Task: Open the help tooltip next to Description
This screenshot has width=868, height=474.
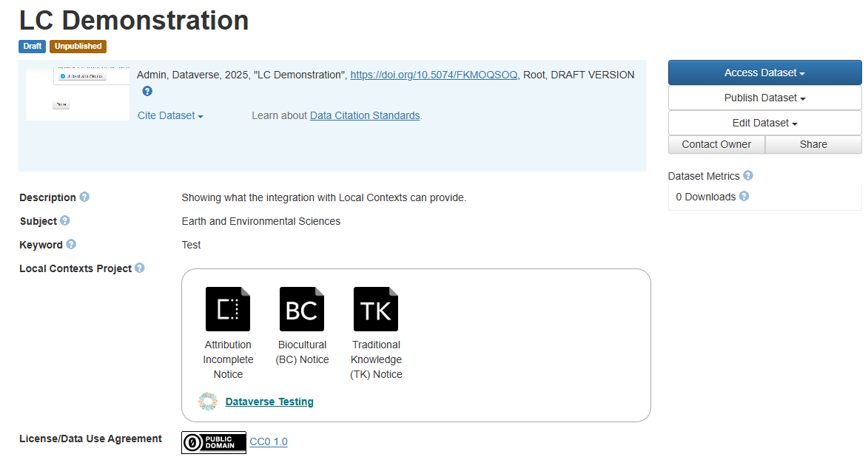Action: click(84, 197)
